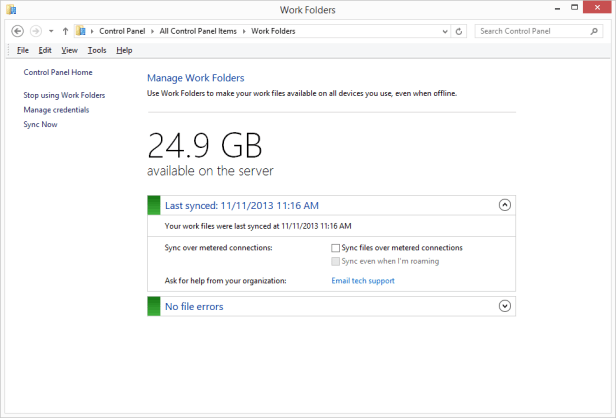Click the Work Folders title bar icon
Viewport: 616px width, 418px height.
point(11,10)
